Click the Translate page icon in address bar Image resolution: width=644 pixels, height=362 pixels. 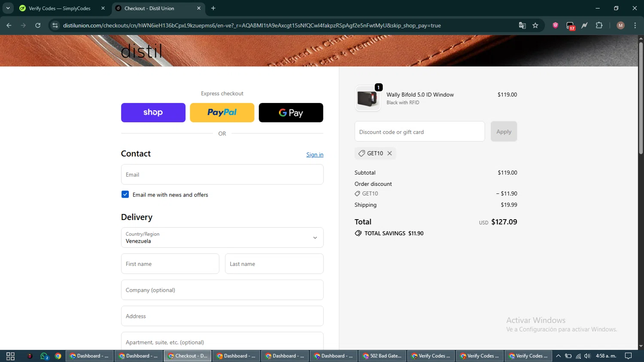[x=522, y=25]
